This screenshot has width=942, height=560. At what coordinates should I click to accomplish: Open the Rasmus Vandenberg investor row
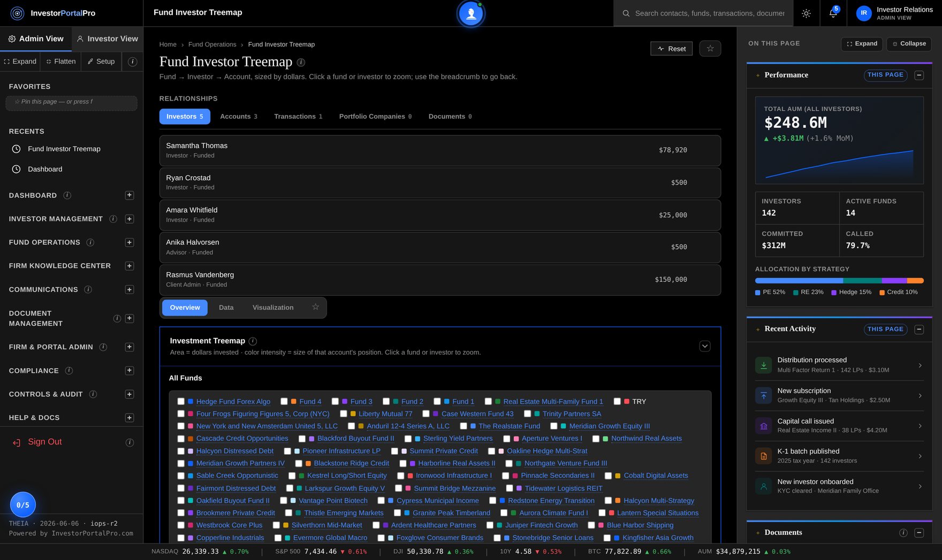pos(440,280)
